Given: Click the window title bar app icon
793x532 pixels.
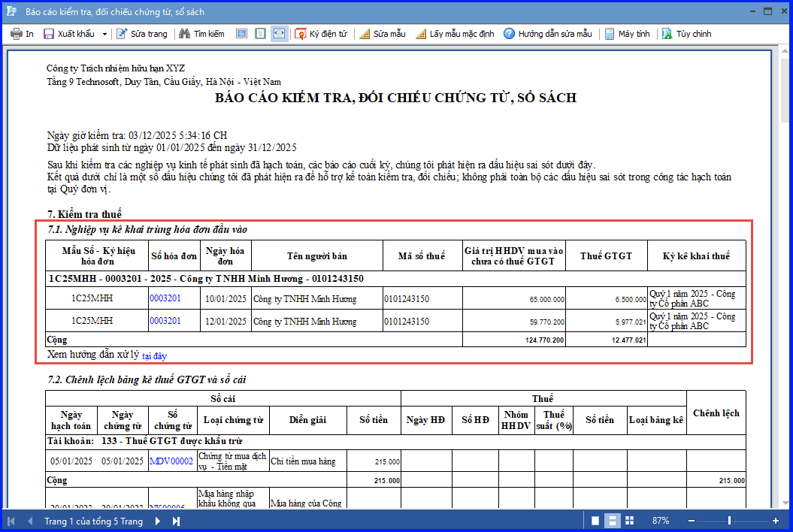Looking at the screenshot, I should 12,11.
